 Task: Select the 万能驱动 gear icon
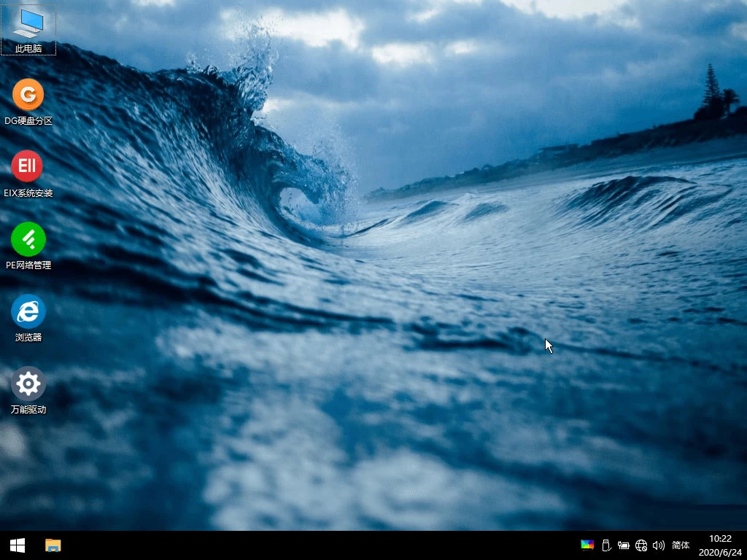click(x=28, y=383)
